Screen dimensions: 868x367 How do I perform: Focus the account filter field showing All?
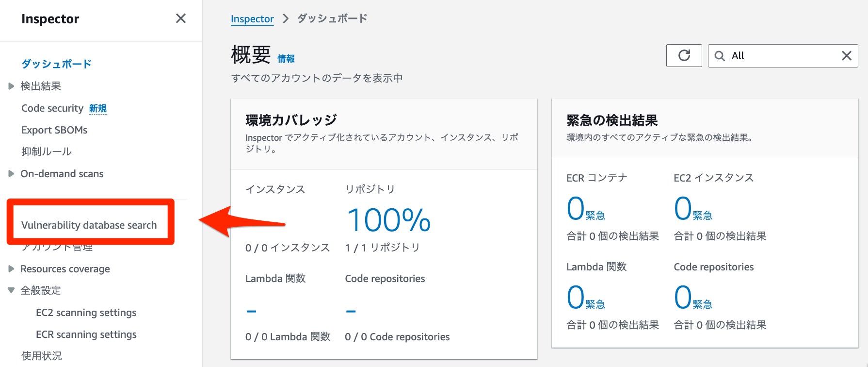783,56
